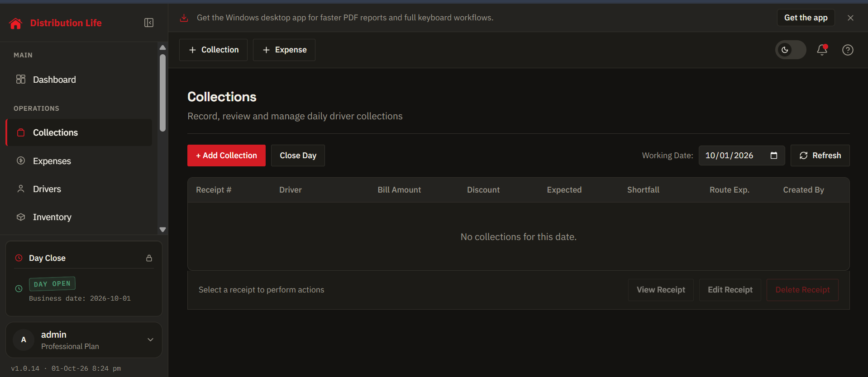
Task: Click the sidebar scrollbar down arrow
Action: 163,230
